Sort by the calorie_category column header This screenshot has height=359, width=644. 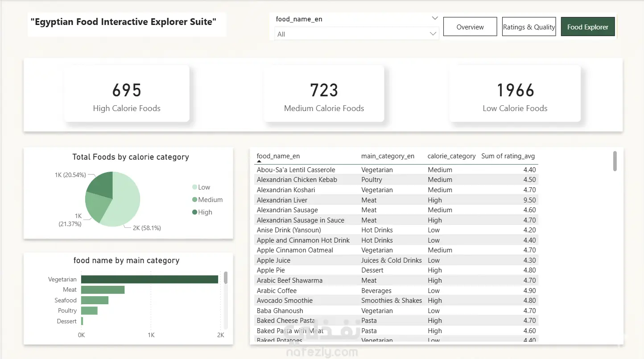pyautogui.click(x=451, y=156)
